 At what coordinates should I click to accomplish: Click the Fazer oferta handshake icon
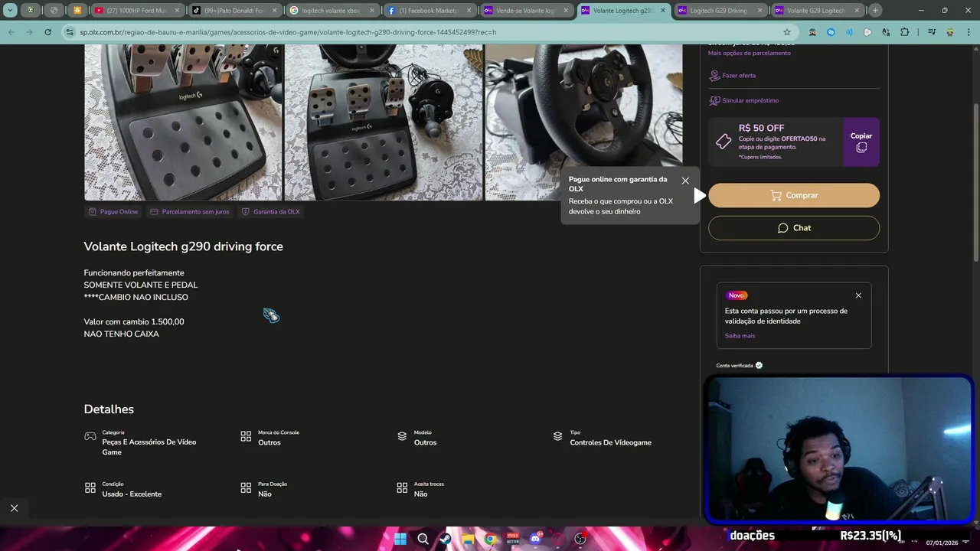(x=714, y=76)
